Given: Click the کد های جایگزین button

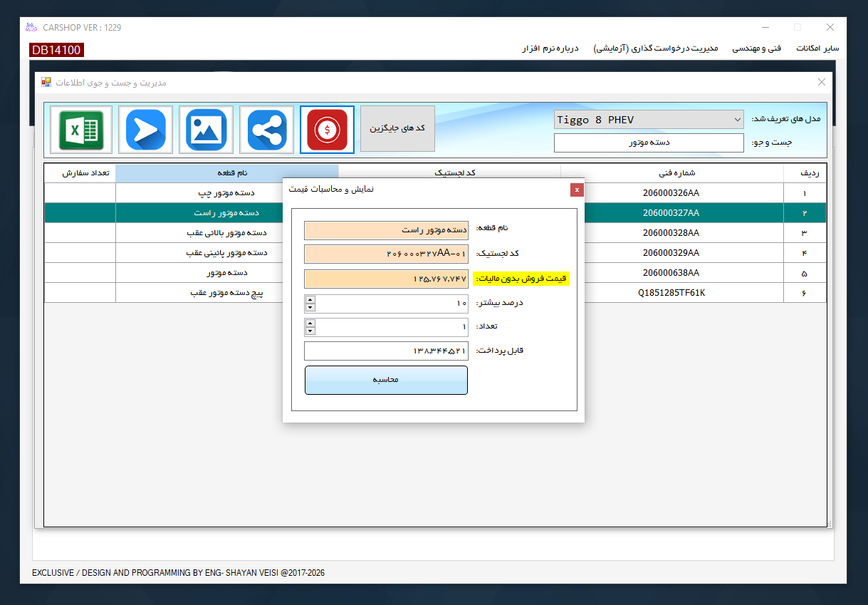Looking at the screenshot, I should [397, 128].
